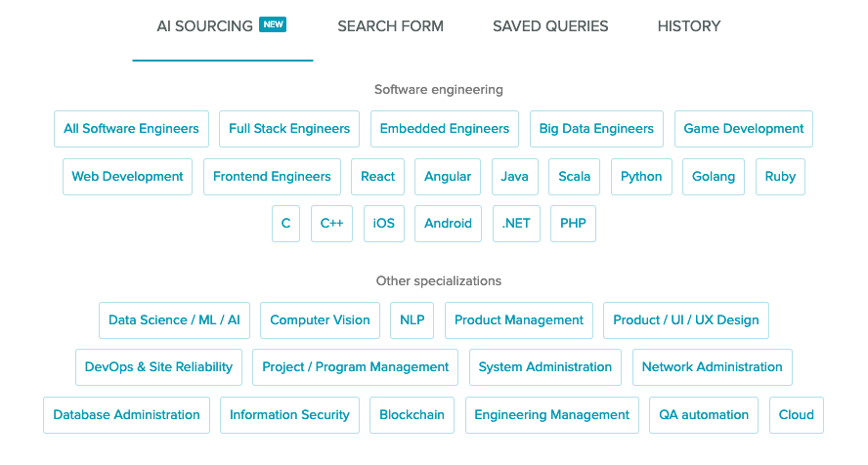The height and width of the screenshot is (465, 868).
Task: Switch to the Search Form tab
Action: (390, 26)
